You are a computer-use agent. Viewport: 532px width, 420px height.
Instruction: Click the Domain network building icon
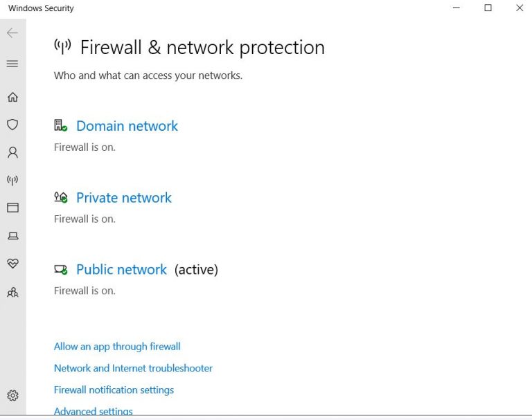(60, 125)
